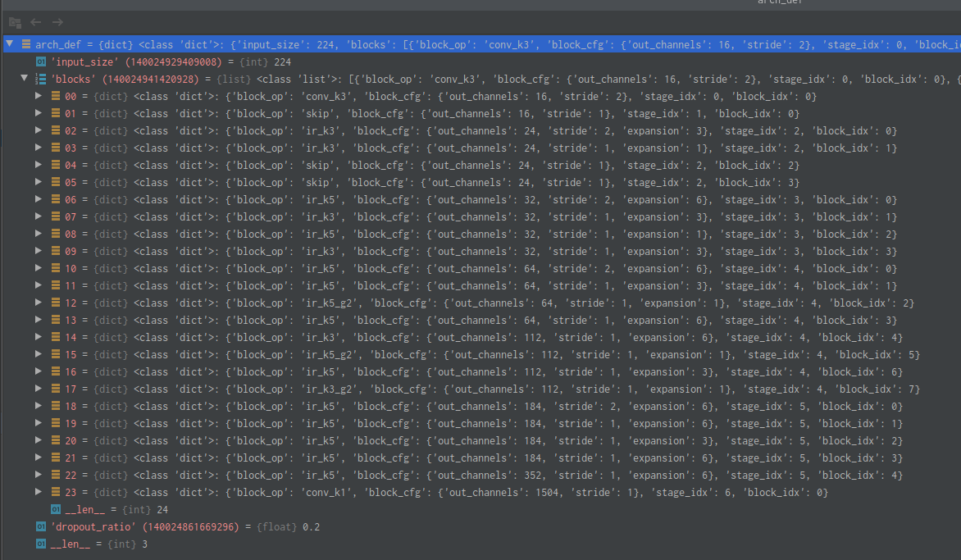Viewport: 961px width, 560px height.
Task: Click the int icon beside __len__ = 3
Action: (40, 544)
